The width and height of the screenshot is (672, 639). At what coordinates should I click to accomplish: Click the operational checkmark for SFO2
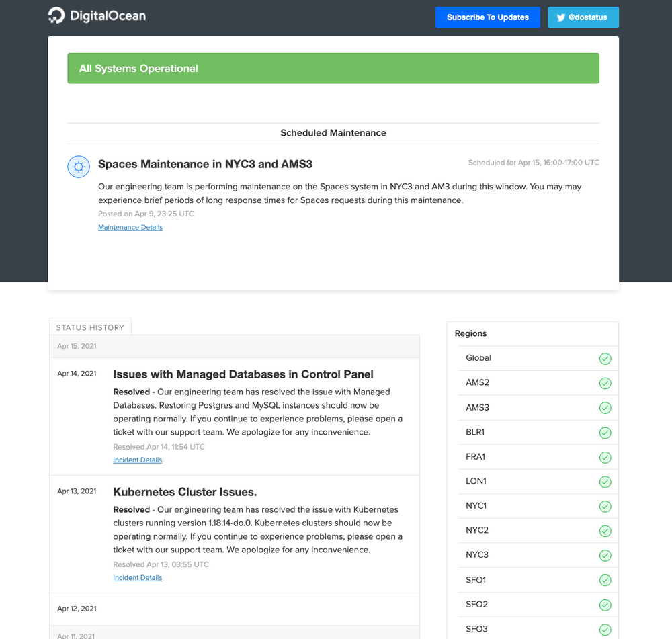click(x=605, y=604)
